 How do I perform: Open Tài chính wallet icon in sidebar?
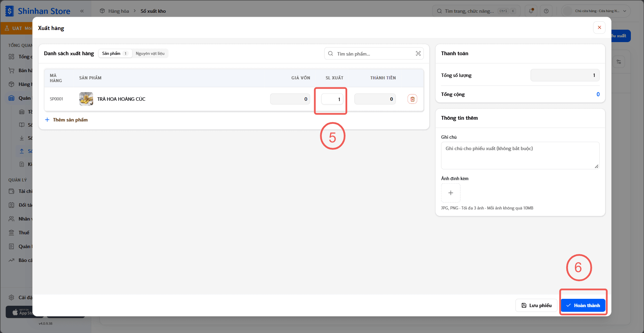point(12,191)
